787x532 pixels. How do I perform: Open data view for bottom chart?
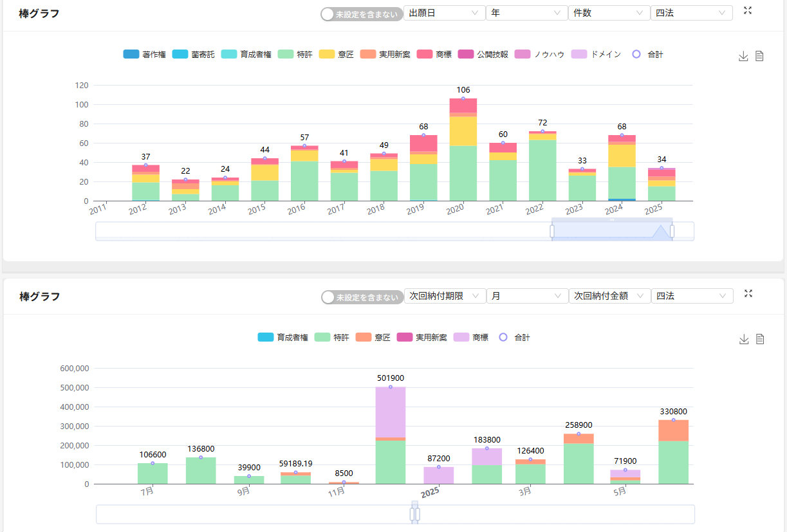pos(760,340)
